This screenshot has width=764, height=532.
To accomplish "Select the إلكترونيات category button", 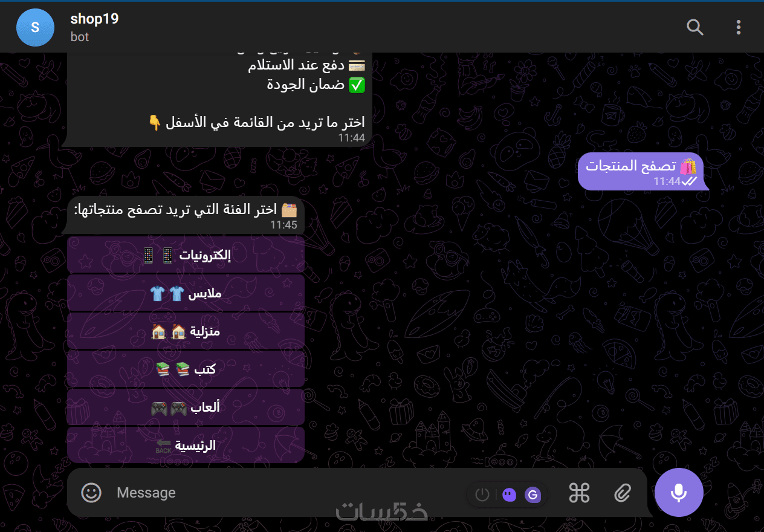I will [186, 255].
